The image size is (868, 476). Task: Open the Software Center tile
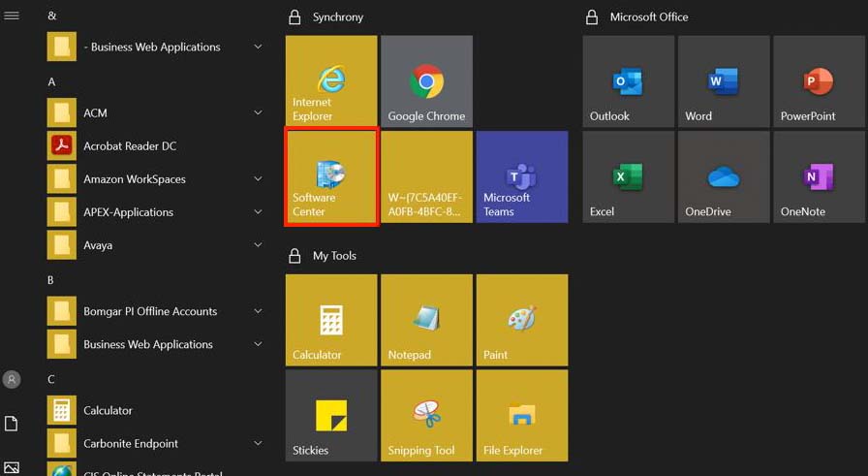click(331, 176)
